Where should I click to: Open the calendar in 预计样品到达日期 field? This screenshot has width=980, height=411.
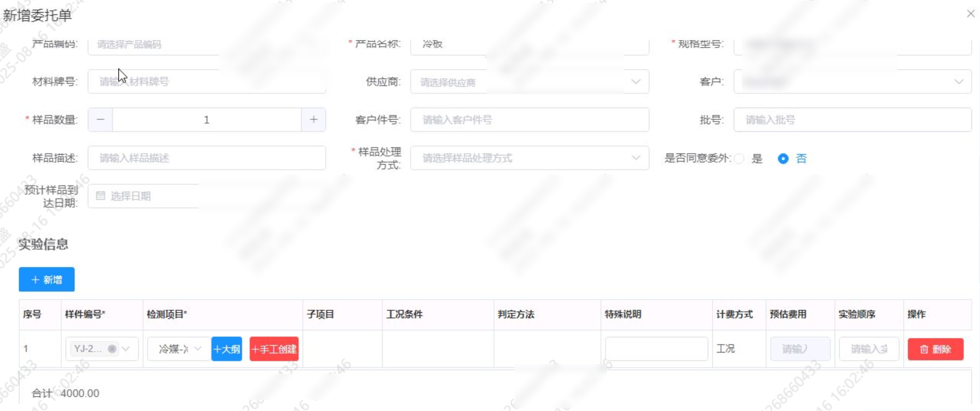click(100, 196)
